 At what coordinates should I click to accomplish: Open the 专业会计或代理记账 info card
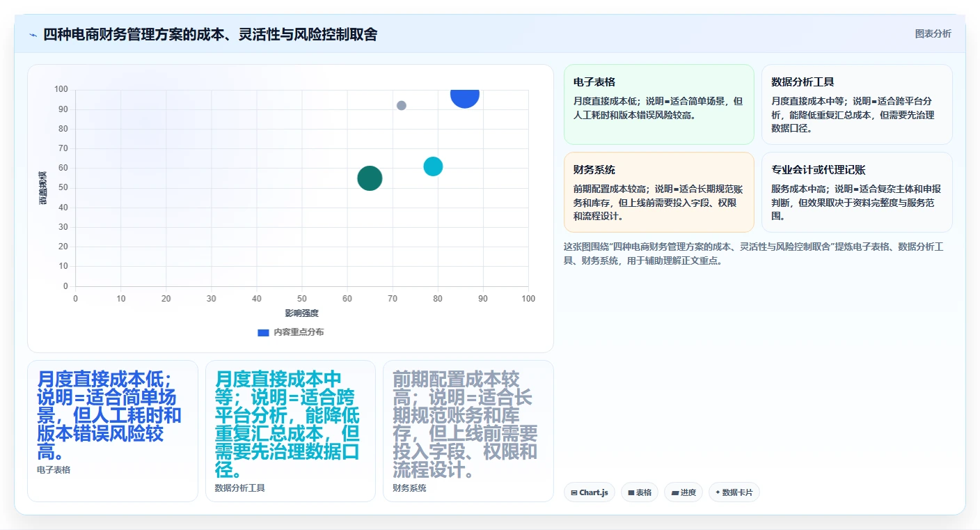[857, 192]
